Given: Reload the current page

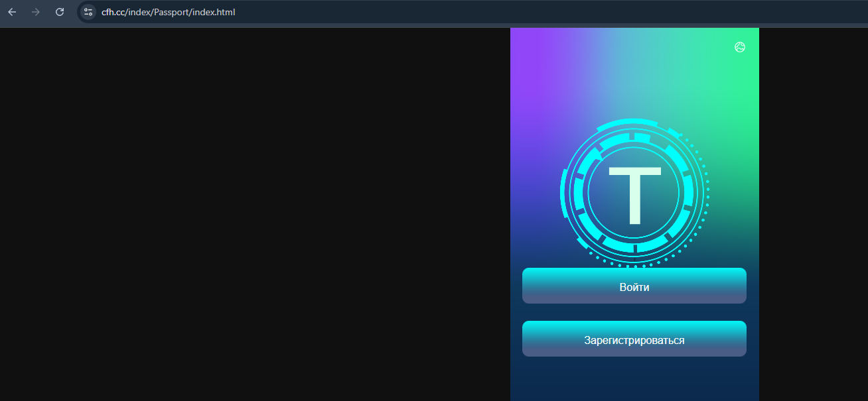Looking at the screenshot, I should (60, 12).
